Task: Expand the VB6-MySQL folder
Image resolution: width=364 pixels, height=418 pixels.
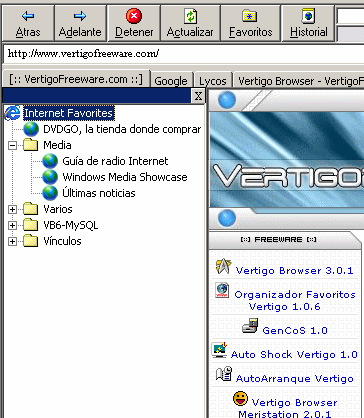Action: (12, 225)
